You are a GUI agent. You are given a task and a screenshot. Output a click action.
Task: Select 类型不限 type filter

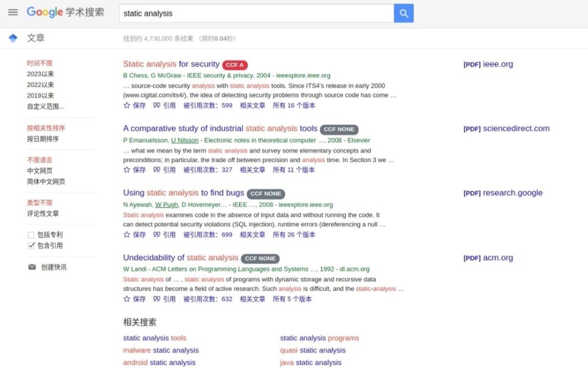coord(40,203)
